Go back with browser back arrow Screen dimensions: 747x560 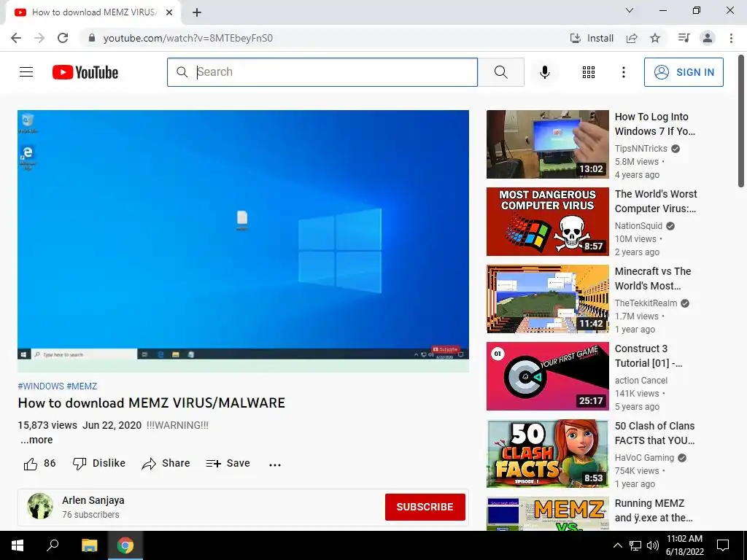(x=16, y=38)
